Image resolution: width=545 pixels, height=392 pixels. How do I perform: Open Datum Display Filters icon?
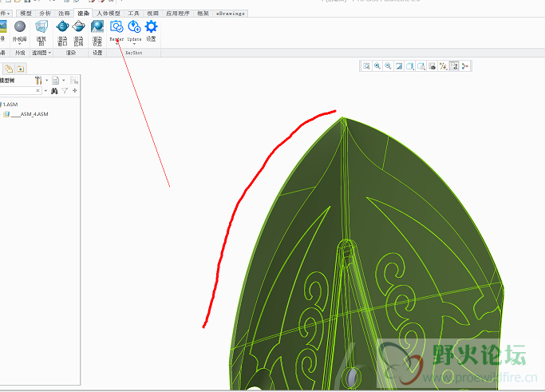(443, 66)
